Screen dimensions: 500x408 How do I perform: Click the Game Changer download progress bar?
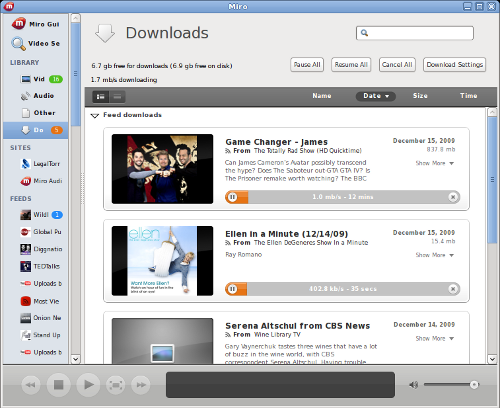coord(343,197)
